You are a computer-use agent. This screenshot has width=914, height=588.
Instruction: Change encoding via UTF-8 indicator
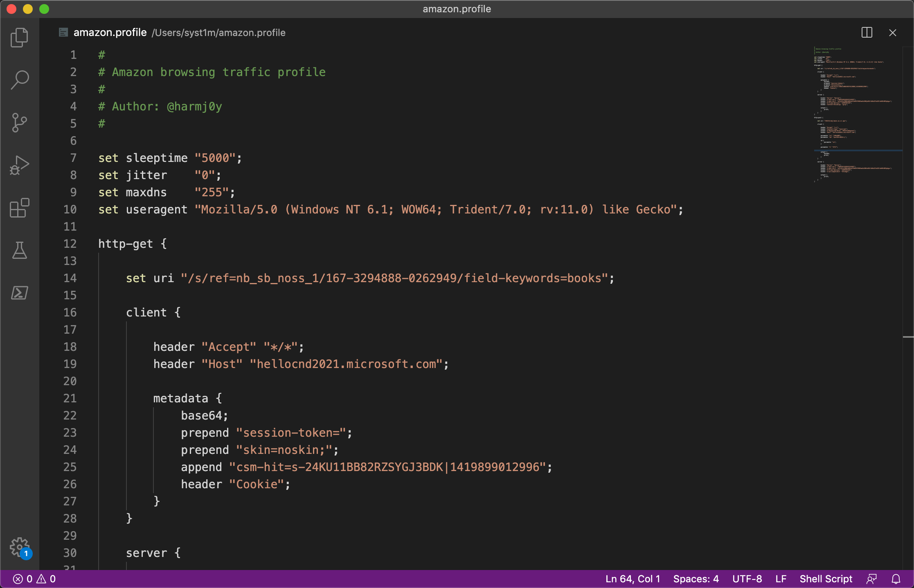(x=747, y=579)
